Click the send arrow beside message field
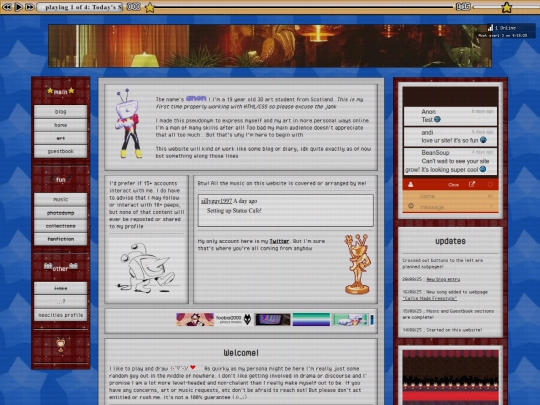This screenshot has height=405, width=540. click(491, 206)
